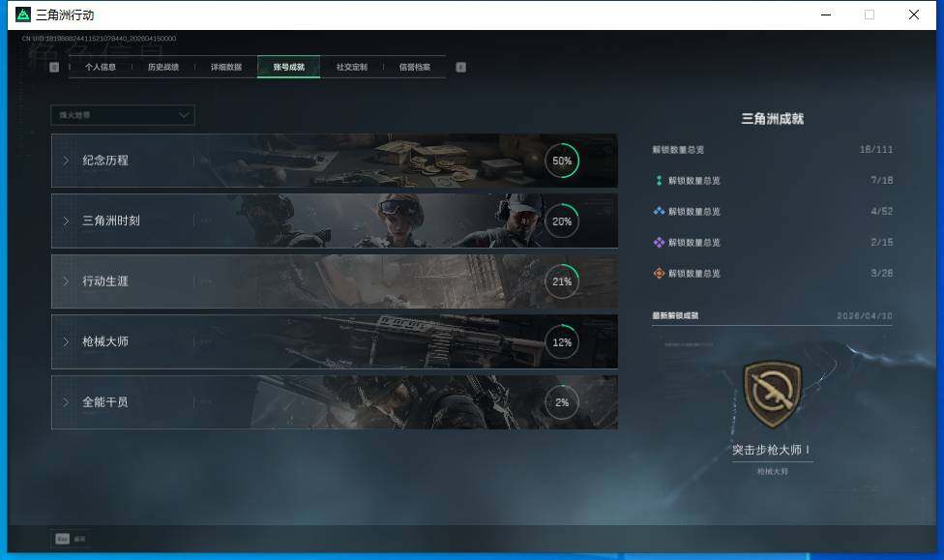
Task: Click the previous-tab key icon left of 个人信息
Action: [54, 67]
